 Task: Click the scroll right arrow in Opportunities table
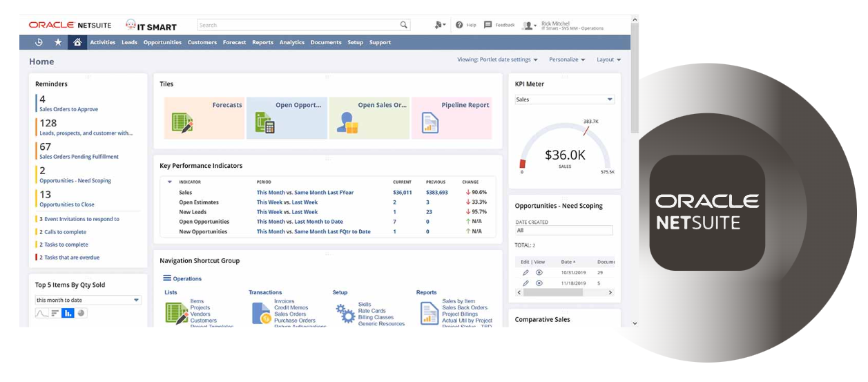tap(610, 292)
